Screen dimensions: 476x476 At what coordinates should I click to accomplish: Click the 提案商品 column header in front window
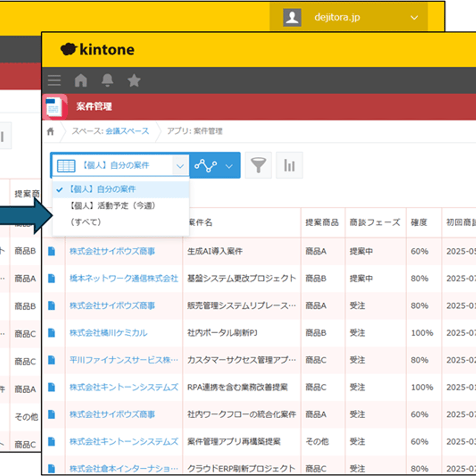pos(322,222)
